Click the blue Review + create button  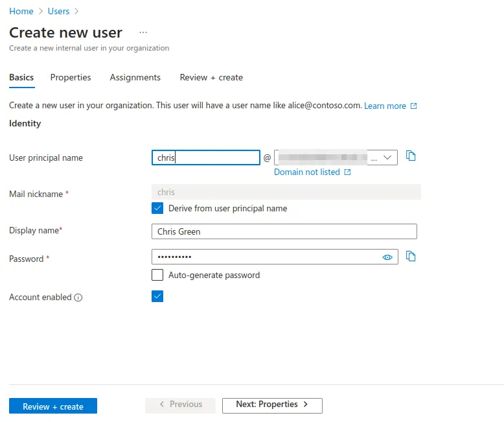53,406
